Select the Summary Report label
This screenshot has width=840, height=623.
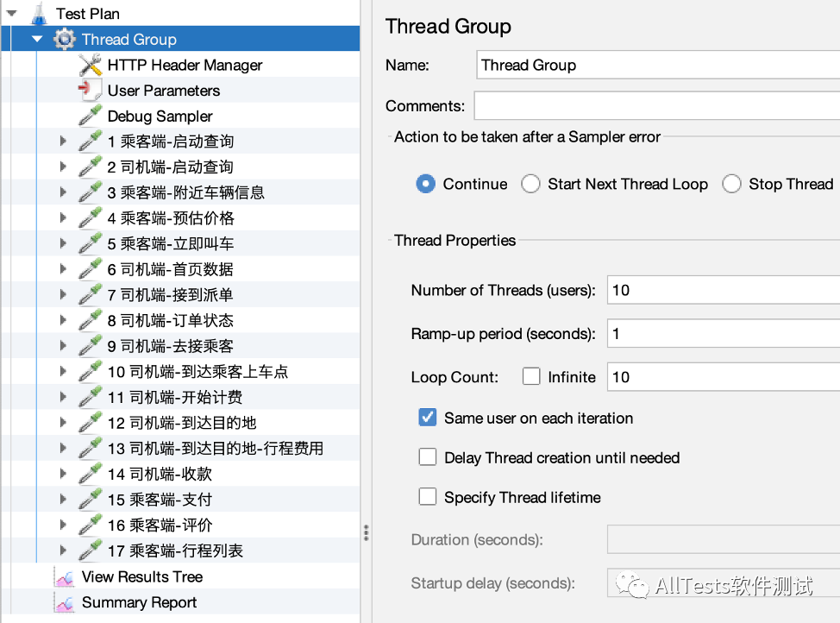pos(140,602)
